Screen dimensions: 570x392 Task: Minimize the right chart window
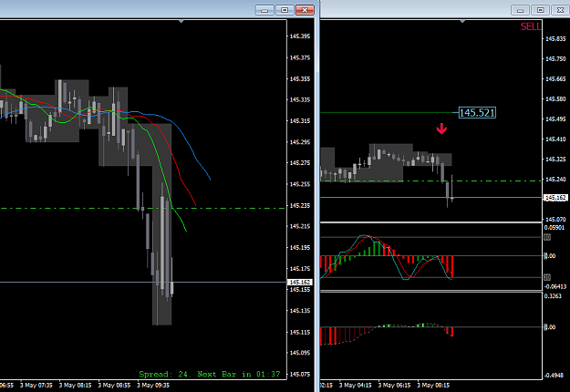(x=520, y=10)
